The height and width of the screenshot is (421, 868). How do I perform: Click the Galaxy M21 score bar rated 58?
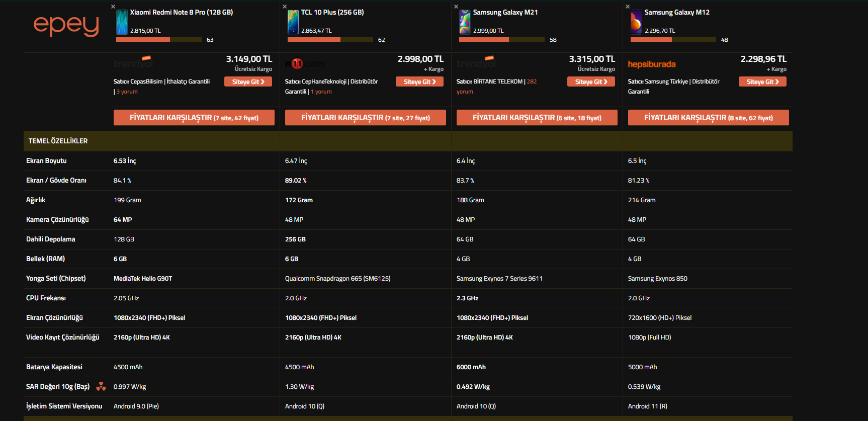point(502,40)
